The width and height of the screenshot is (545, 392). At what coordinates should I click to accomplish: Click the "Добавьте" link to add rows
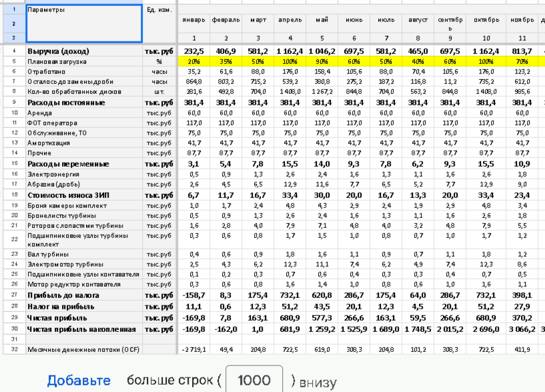78,381
